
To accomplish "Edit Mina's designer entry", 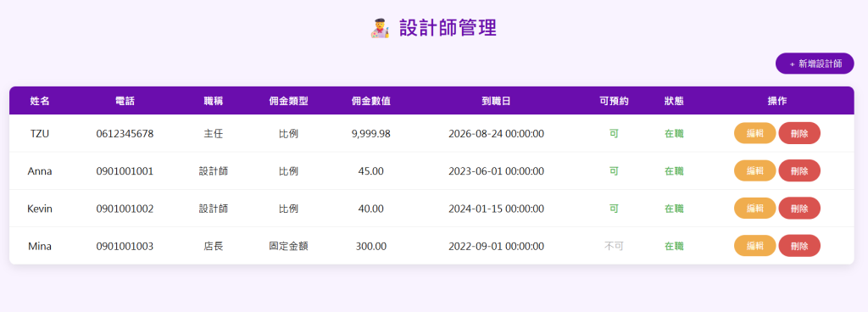I will (755, 246).
